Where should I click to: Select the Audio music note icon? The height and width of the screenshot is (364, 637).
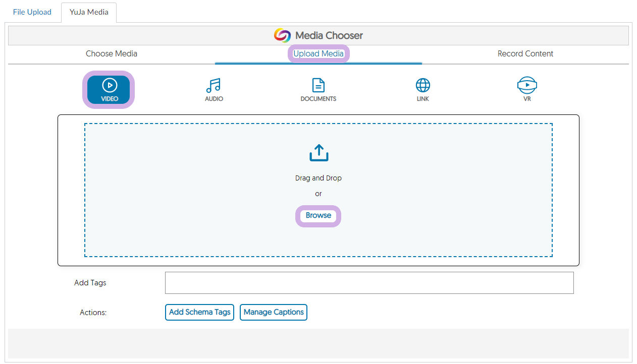(214, 85)
